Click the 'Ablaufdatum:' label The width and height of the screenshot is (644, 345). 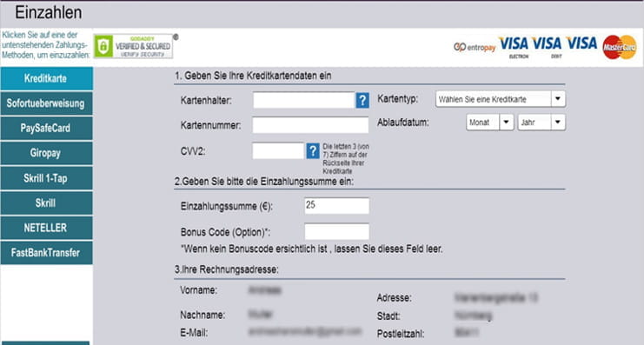tap(403, 123)
